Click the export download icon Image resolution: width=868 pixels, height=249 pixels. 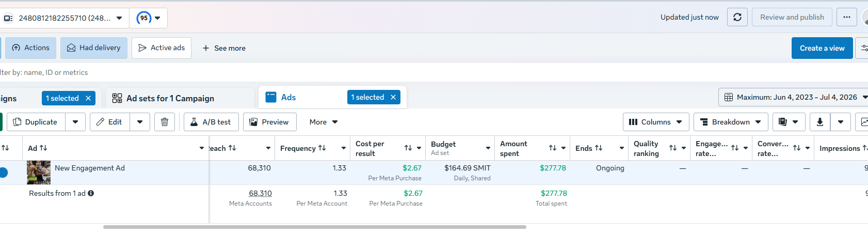coord(820,122)
